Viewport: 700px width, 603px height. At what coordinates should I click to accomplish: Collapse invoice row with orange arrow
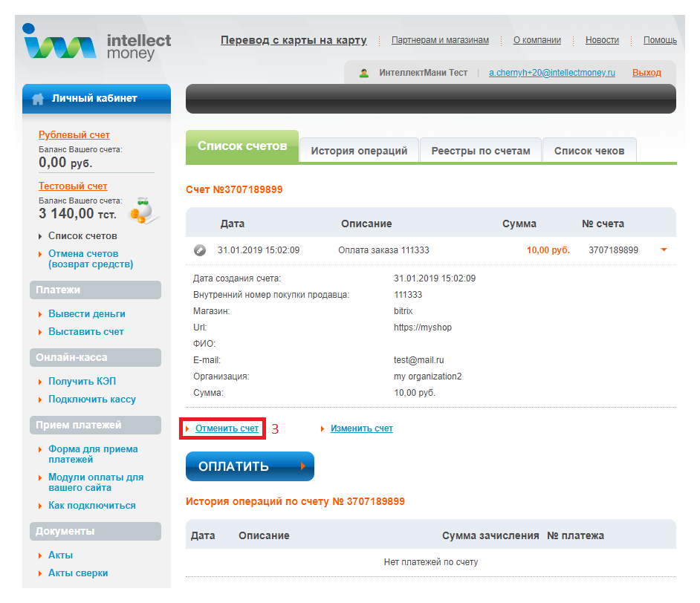(664, 250)
